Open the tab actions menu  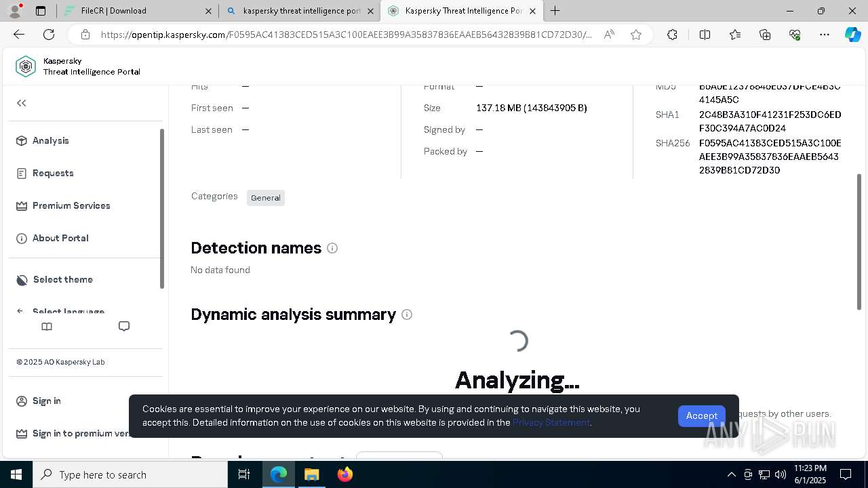(41, 11)
